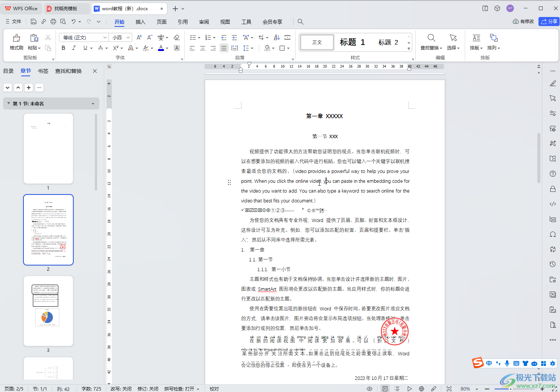
Task: Toggle Underline formatting
Action: (85, 48)
